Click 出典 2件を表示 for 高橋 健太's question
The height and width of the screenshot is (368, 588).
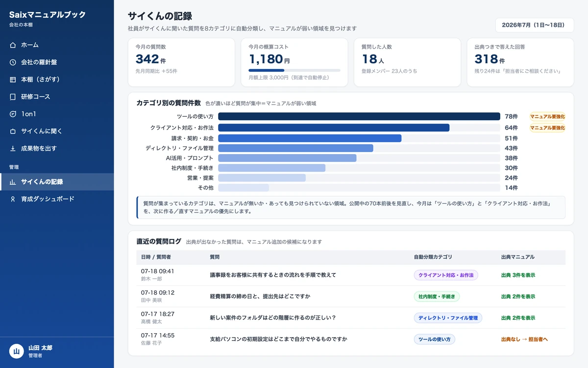518,318
